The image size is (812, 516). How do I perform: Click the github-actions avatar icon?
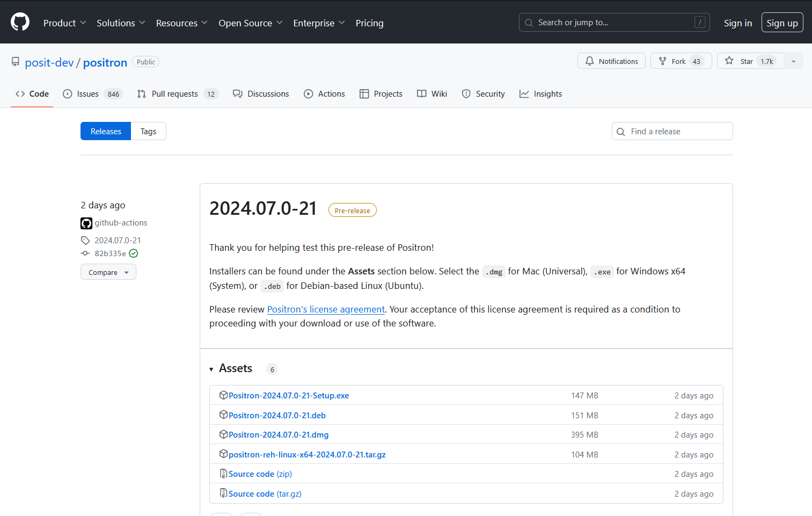coord(86,223)
